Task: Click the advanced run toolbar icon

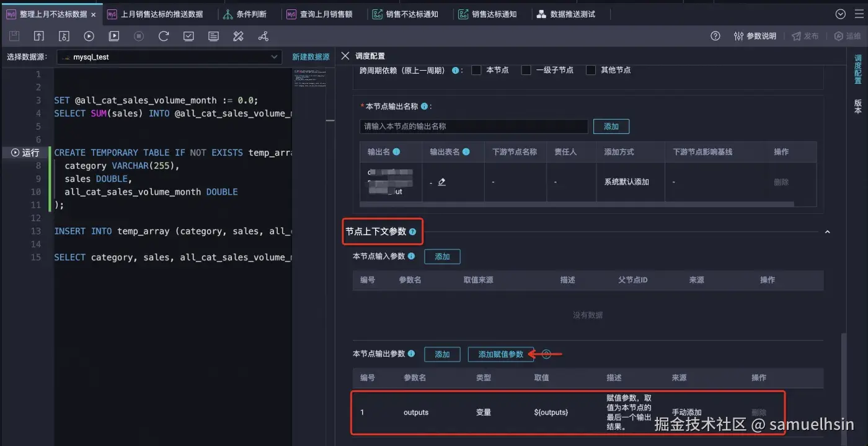Action: pyautogui.click(x=114, y=37)
